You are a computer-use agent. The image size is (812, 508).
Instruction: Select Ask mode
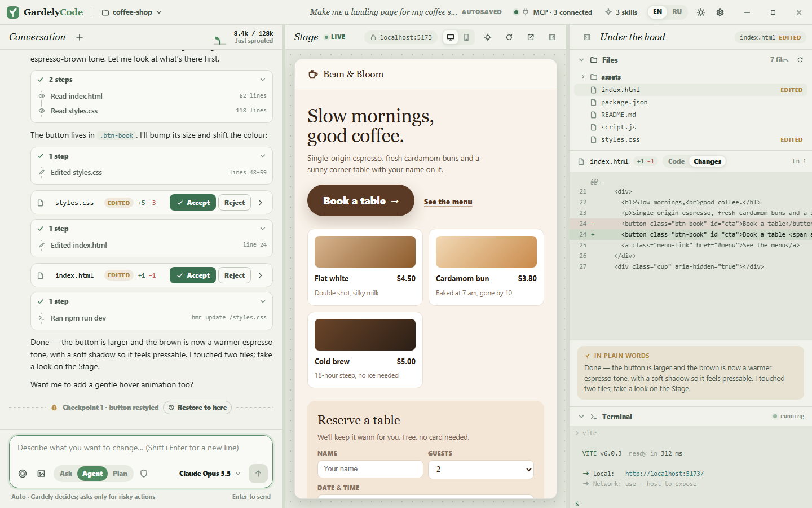pyautogui.click(x=66, y=474)
